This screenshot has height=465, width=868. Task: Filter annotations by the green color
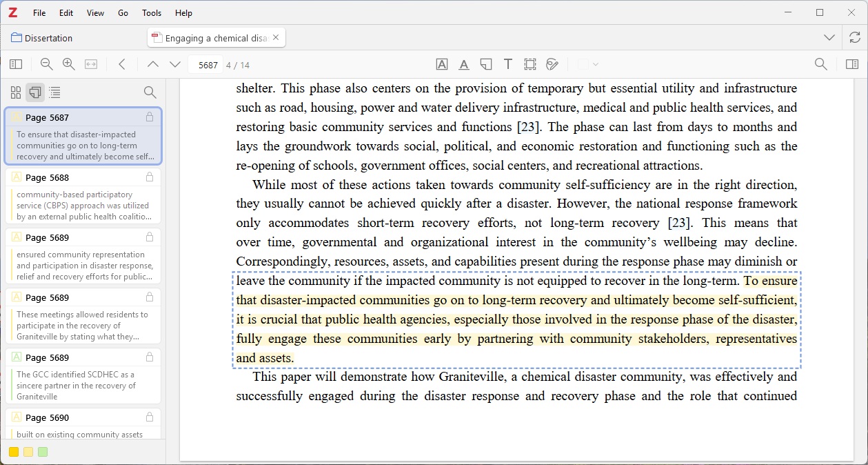click(43, 452)
